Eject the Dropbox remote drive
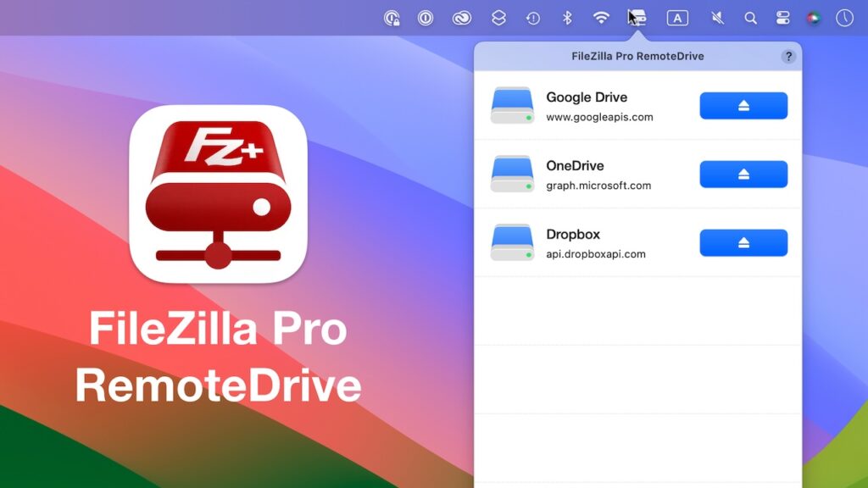This screenshot has width=868, height=488. tap(743, 242)
